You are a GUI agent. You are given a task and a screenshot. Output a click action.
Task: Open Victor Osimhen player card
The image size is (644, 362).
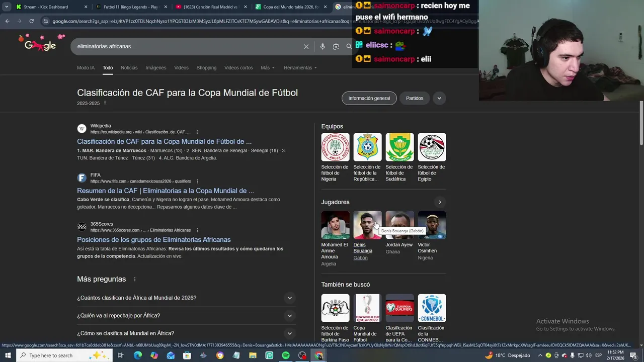pos(432,236)
